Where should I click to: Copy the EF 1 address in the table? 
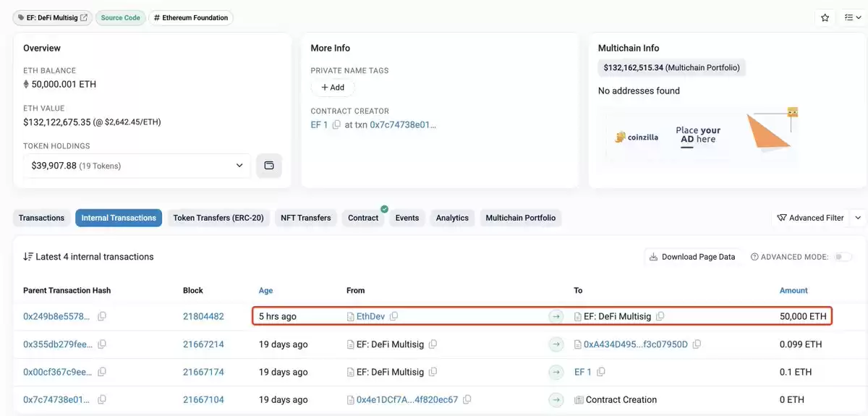(601, 372)
